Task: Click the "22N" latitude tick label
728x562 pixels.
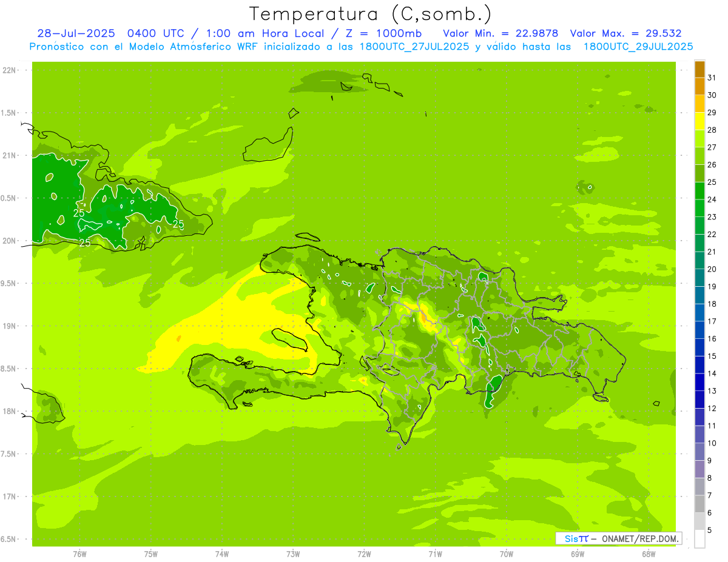Action: [9, 70]
